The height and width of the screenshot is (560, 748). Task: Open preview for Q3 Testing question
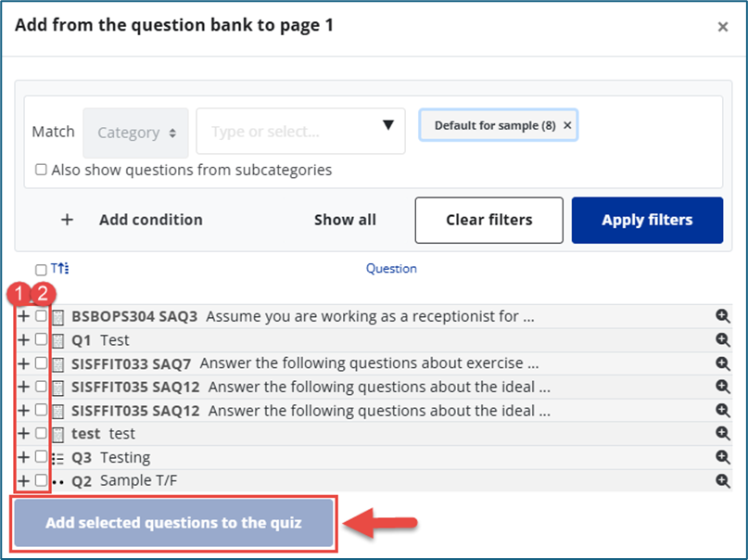point(723,457)
